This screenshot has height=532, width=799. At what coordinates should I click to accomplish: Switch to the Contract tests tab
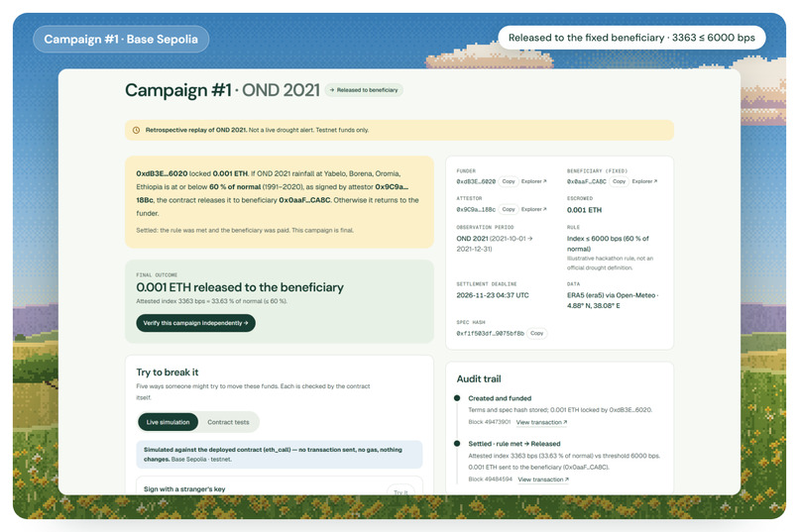click(228, 422)
